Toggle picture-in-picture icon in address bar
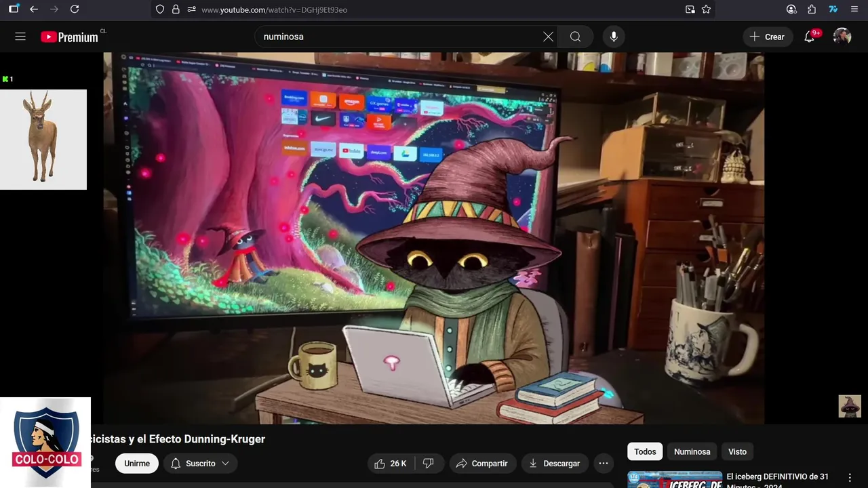The image size is (868, 488). pos(690,9)
